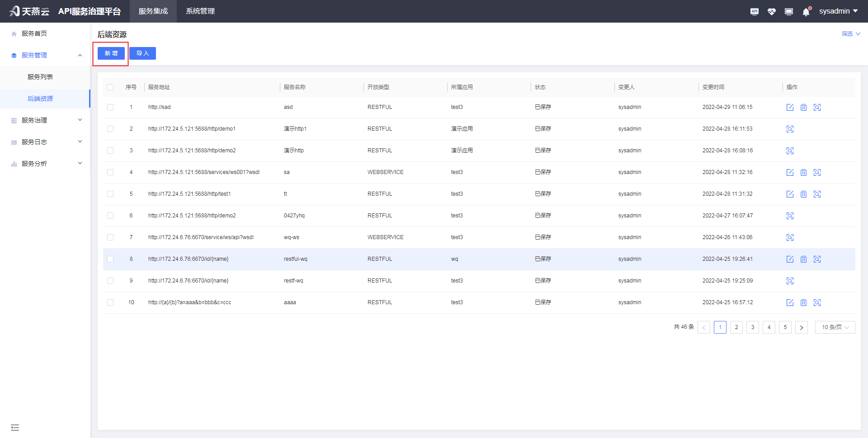Click the 导入 button
This screenshot has height=438, width=868.
(142, 53)
